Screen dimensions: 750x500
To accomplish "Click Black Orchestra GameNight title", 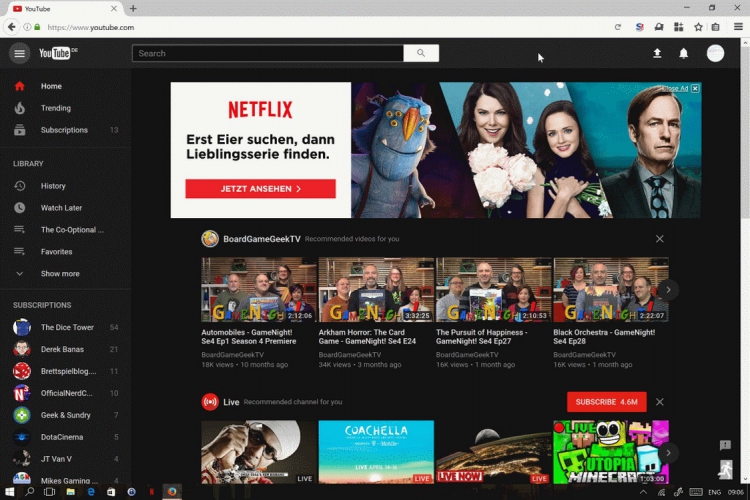I will coord(604,337).
